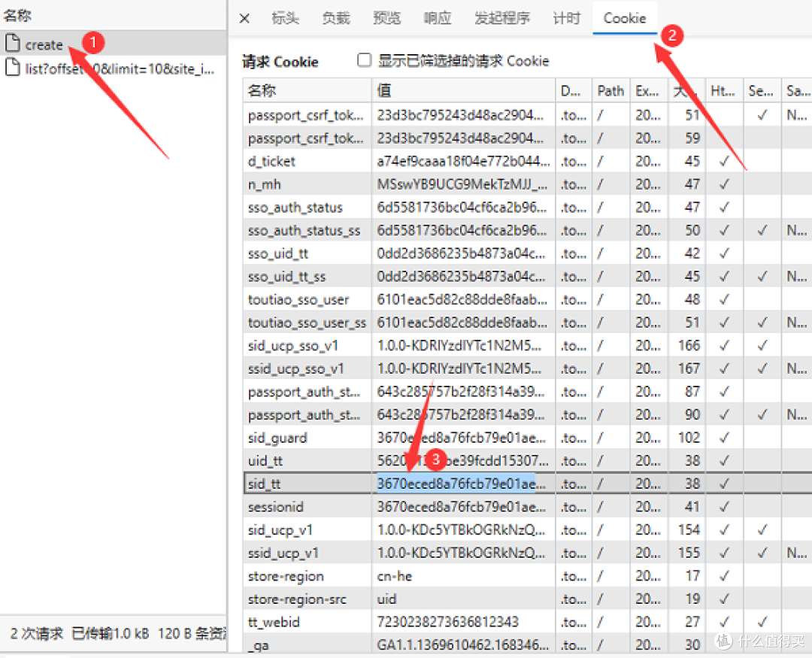Open the 预览 (Preview) tab
812x658 pixels.
(x=387, y=18)
